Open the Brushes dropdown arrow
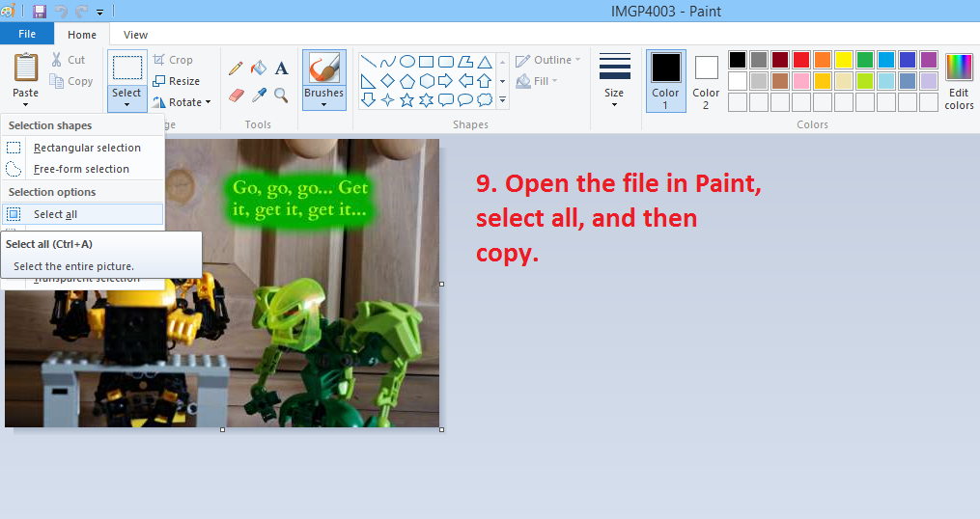 point(323,104)
